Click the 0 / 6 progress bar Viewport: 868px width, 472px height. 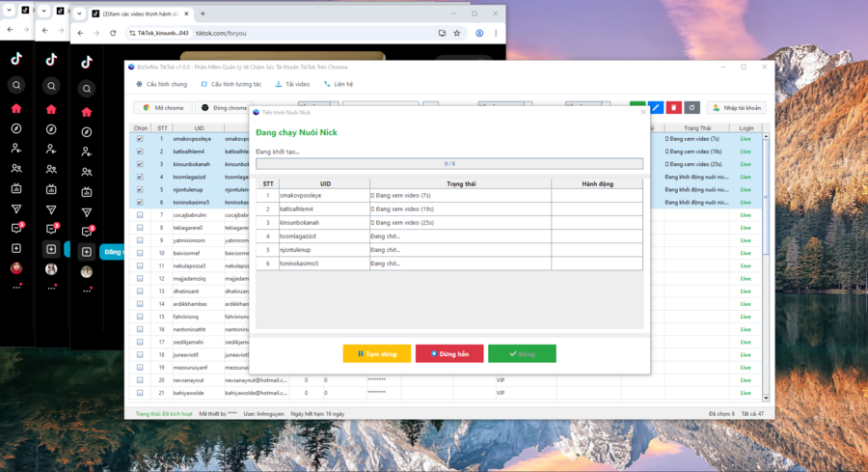click(448, 164)
